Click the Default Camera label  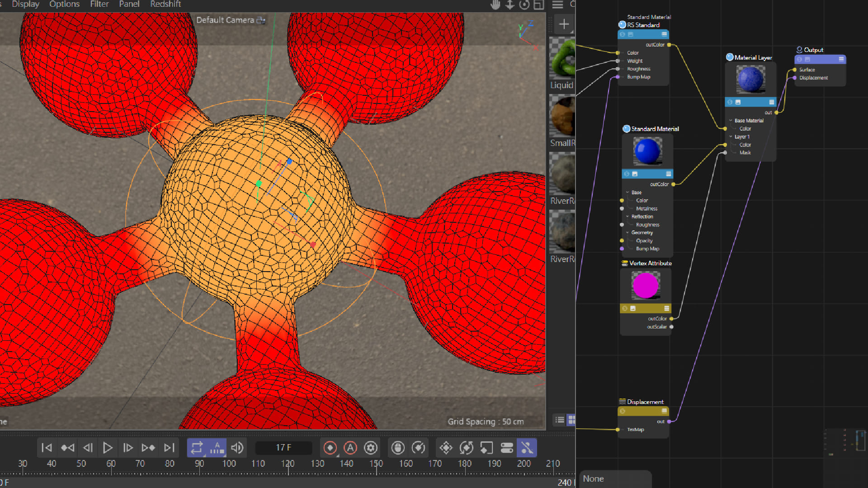(225, 20)
